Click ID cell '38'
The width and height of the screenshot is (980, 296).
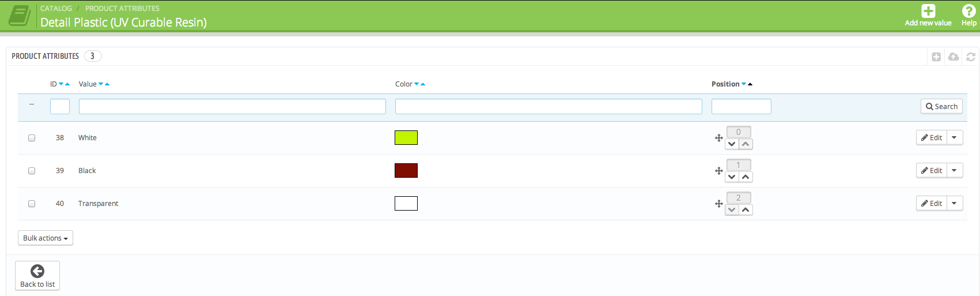tap(60, 138)
